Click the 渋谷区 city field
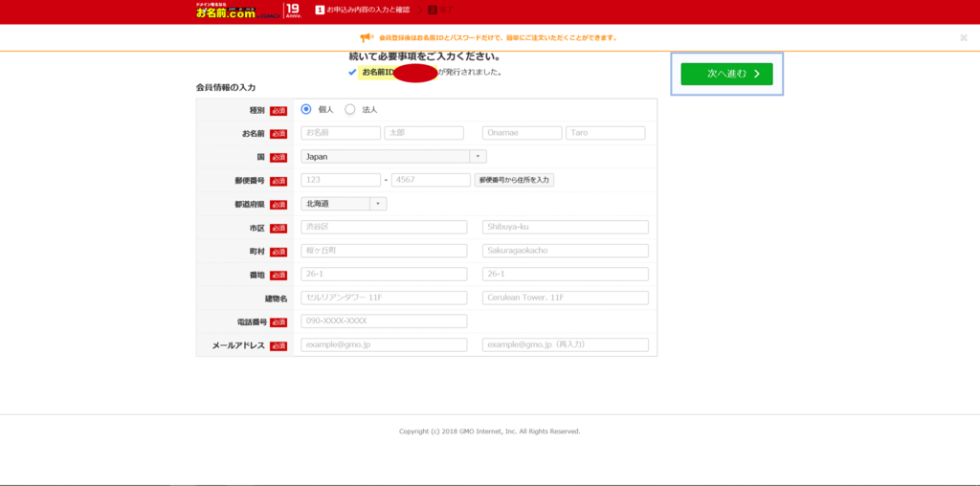The height and width of the screenshot is (486, 980). tap(384, 227)
